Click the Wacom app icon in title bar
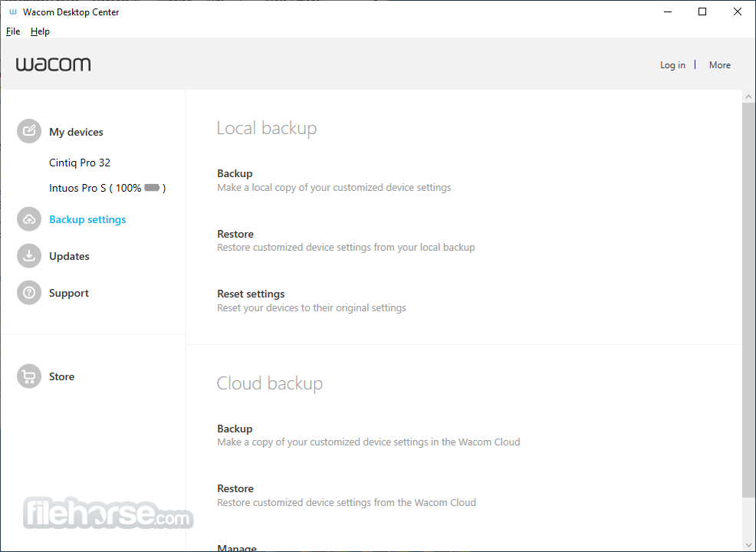The image size is (756, 552). 13,11
